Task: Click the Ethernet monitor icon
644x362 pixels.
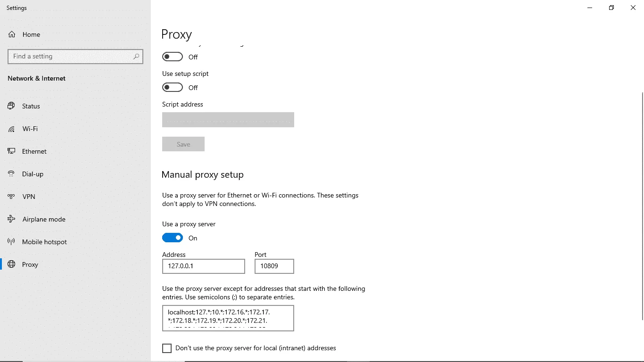Action: pyautogui.click(x=11, y=151)
